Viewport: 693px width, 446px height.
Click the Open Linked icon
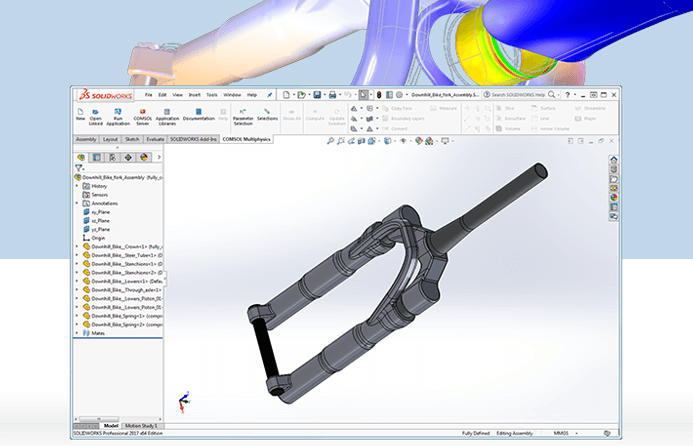tap(95, 117)
